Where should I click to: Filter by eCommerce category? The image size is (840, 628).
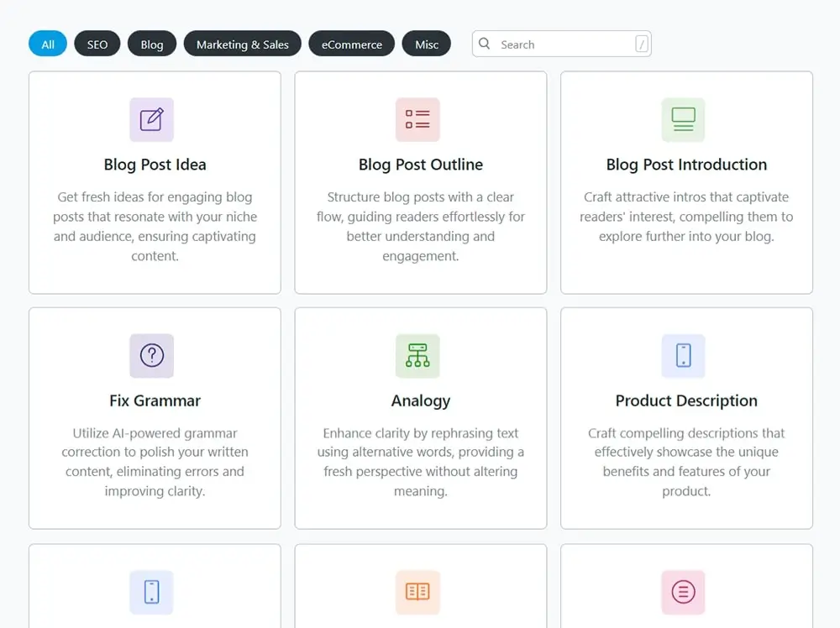coord(351,44)
